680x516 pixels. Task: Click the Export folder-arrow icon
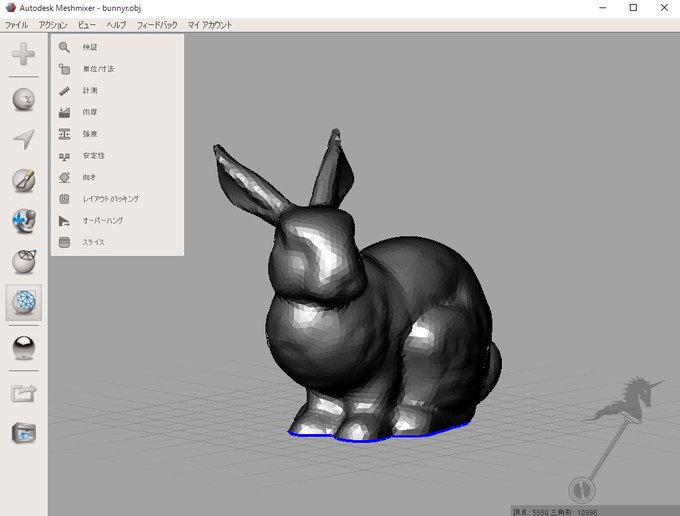point(23,393)
